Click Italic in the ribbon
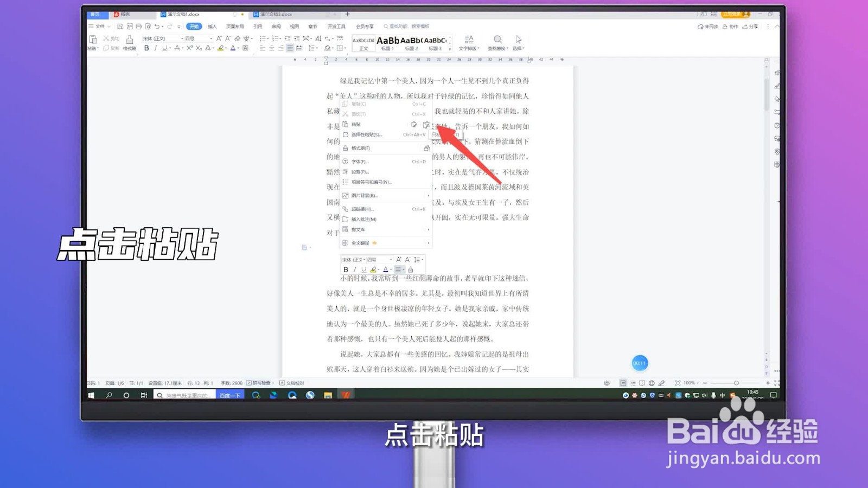Viewport: 868px width, 488px height. (x=155, y=48)
